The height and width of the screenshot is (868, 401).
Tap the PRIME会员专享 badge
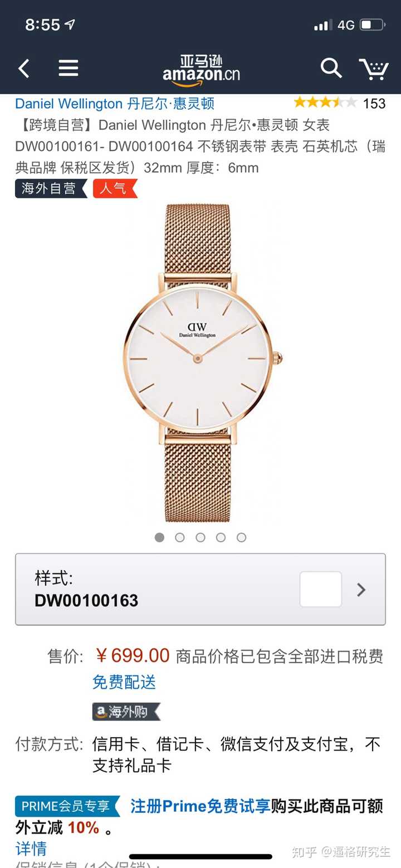pyautogui.click(x=67, y=806)
